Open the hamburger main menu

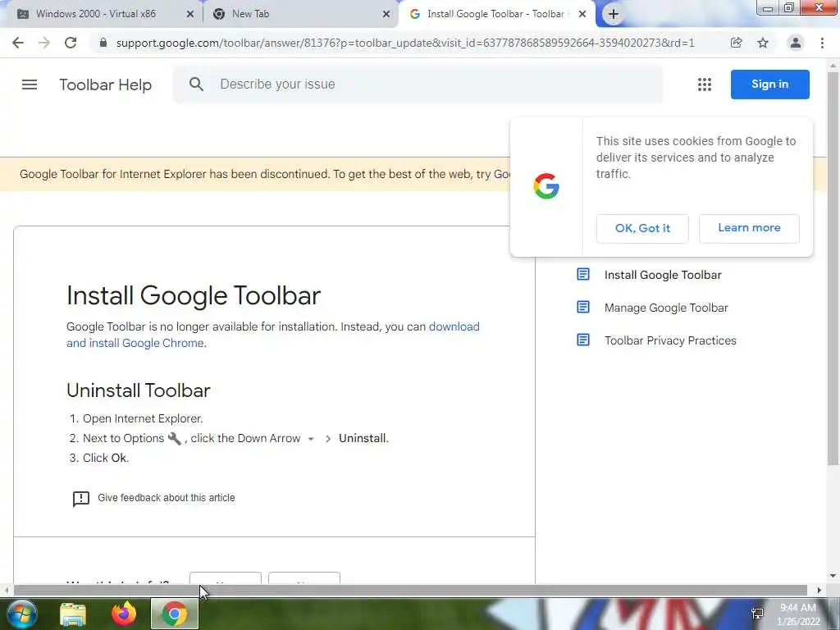pos(30,84)
